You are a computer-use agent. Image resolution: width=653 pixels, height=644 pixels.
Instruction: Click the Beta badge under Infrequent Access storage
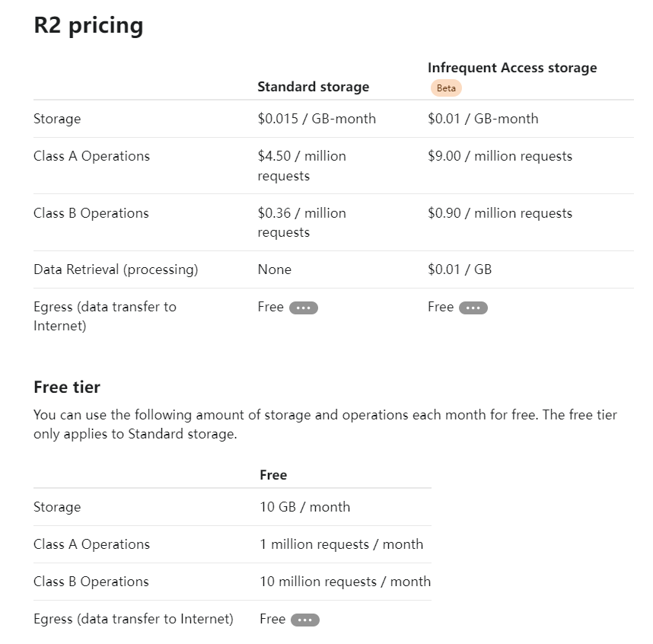tap(446, 88)
